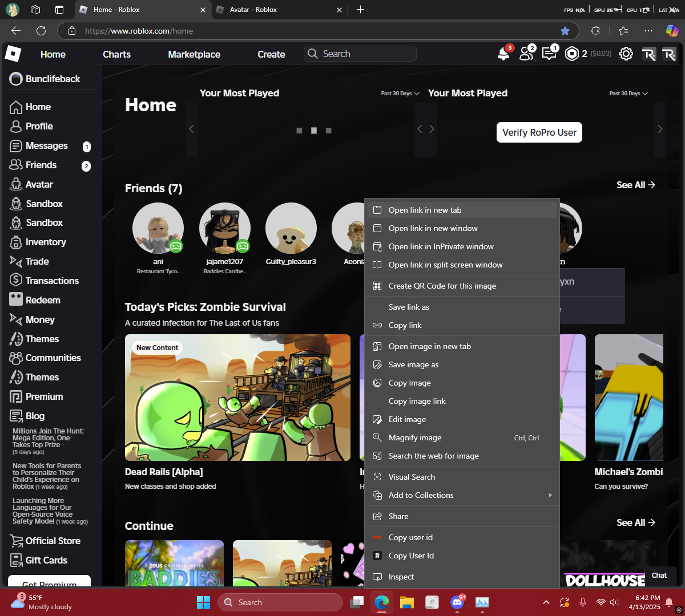Screen dimensions: 685x616
Task: Open Blog in the sidebar
Action: [27, 416]
